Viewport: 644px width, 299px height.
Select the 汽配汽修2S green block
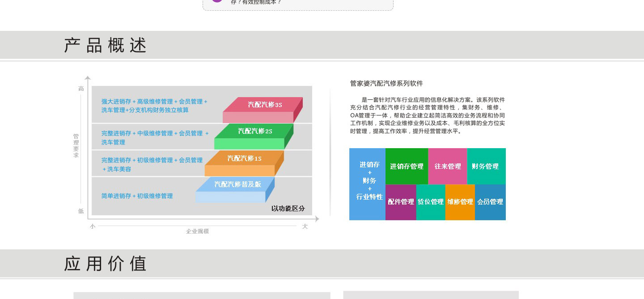click(x=254, y=137)
